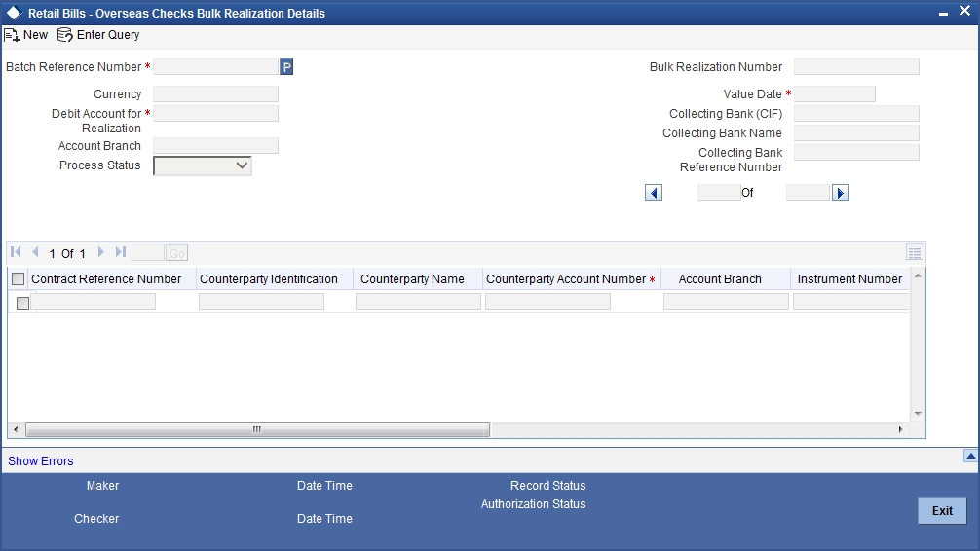Click the Checker label in footer
Screen dimensions: 980x551
(x=96, y=519)
